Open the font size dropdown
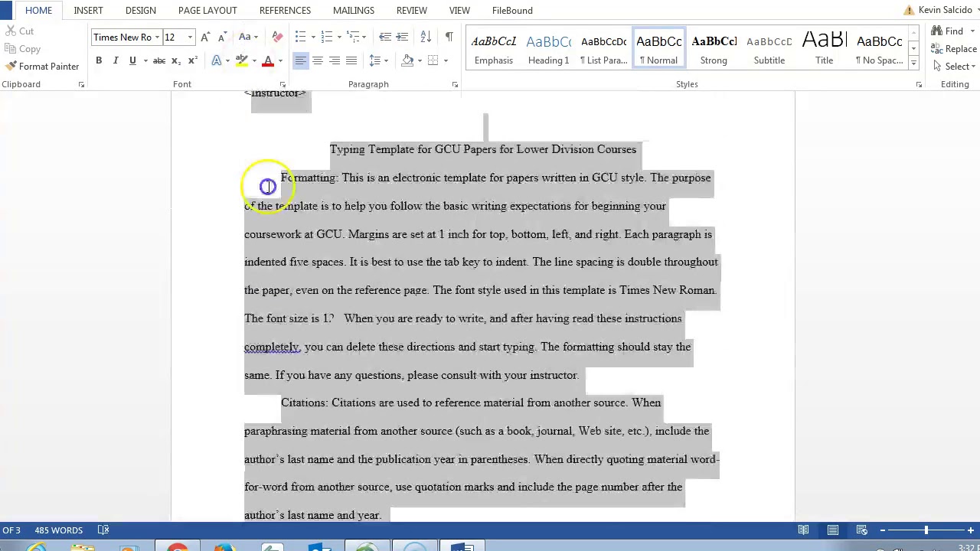Screen dimensions: 980x551 pos(190,37)
